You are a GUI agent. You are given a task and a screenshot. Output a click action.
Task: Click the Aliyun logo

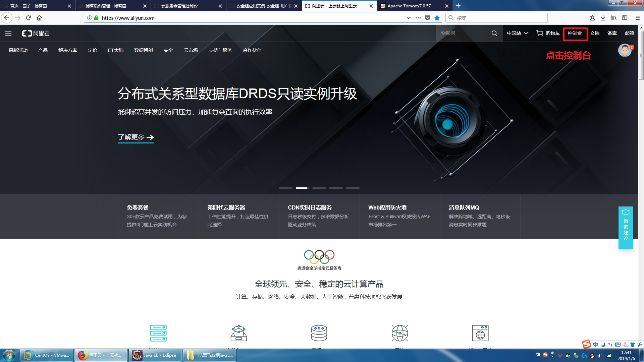36,33
